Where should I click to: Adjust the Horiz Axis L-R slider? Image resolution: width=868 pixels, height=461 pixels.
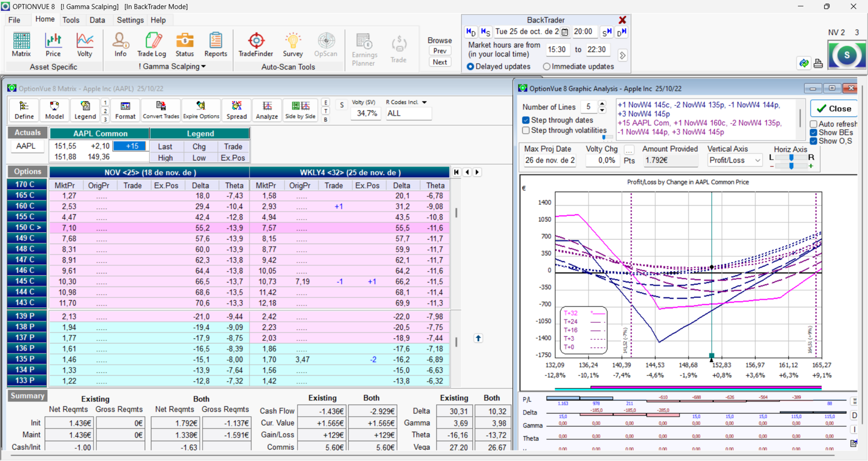point(791,157)
